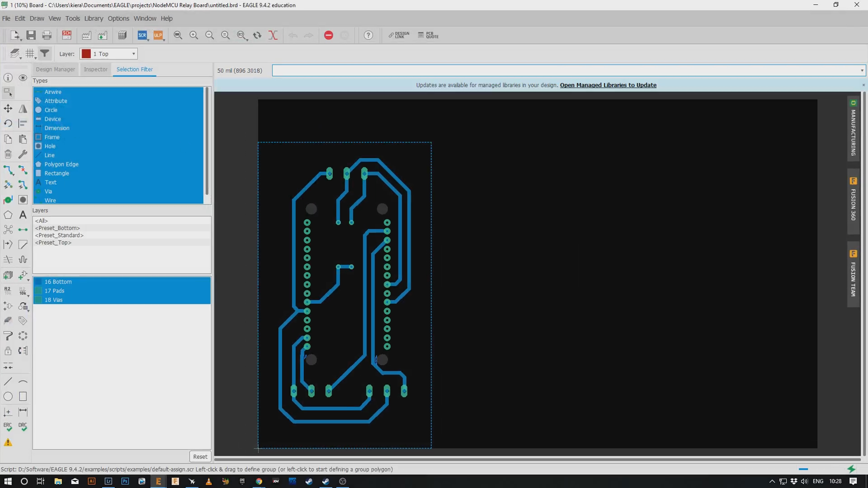Open the command line history dropdown arrow

pos(862,71)
